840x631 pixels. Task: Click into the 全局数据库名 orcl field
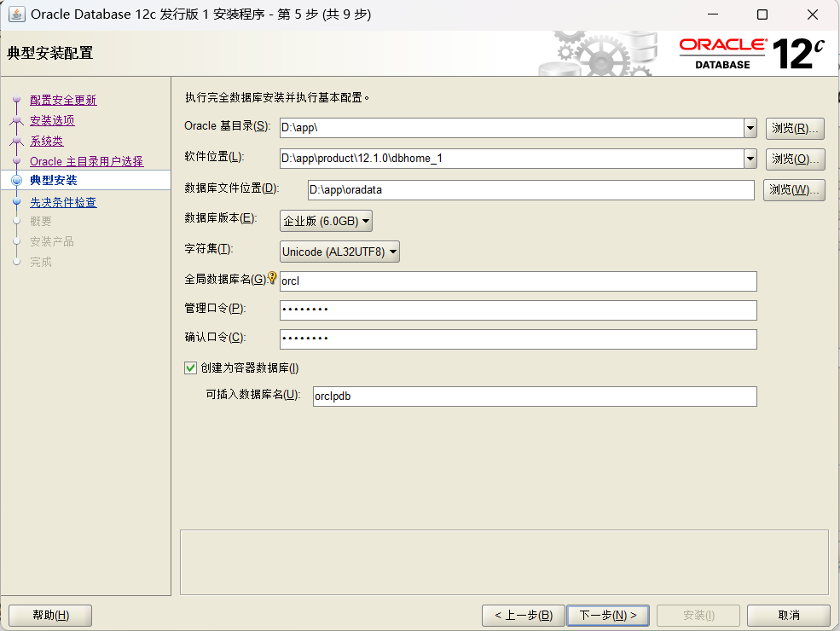pos(518,281)
